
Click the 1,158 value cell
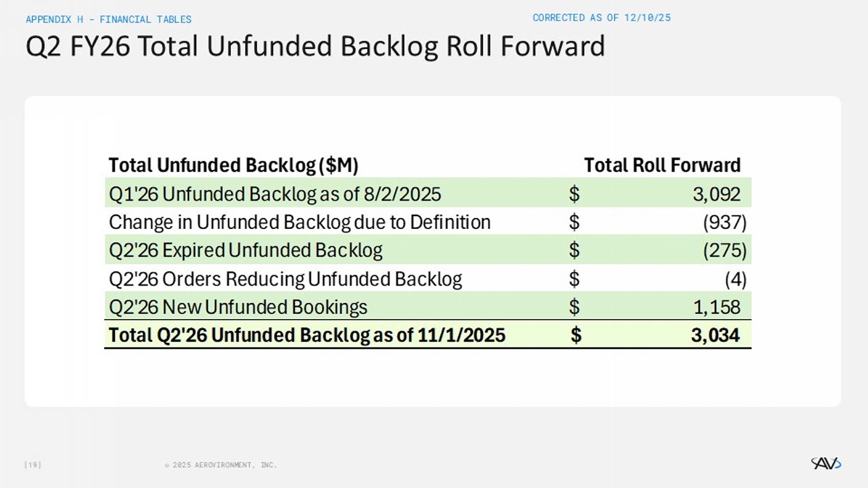pyautogui.click(x=716, y=307)
